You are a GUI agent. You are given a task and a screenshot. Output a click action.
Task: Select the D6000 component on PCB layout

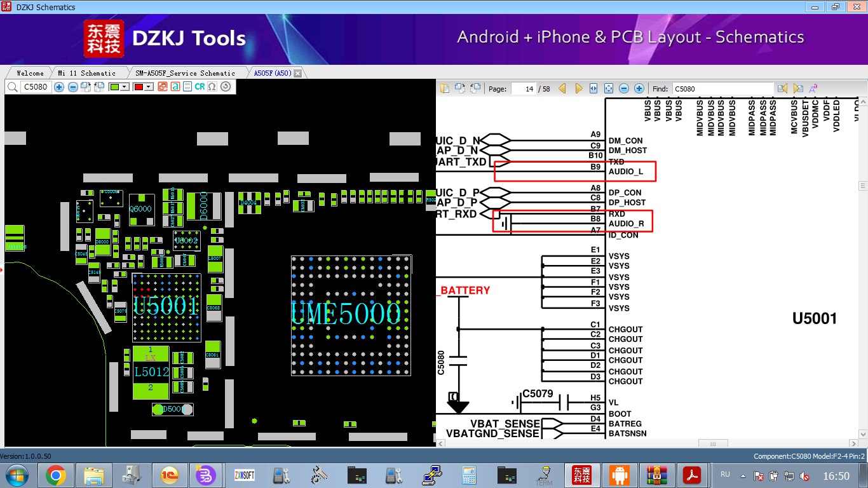tap(205, 206)
